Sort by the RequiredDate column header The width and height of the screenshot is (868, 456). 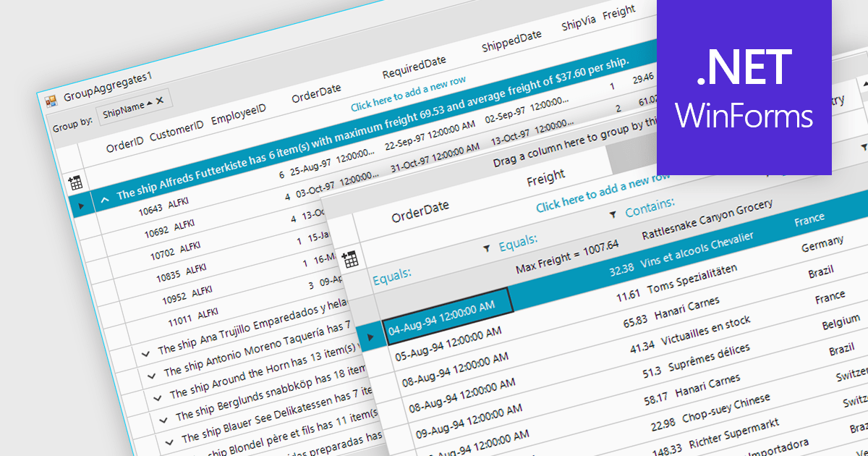[414, 67]
